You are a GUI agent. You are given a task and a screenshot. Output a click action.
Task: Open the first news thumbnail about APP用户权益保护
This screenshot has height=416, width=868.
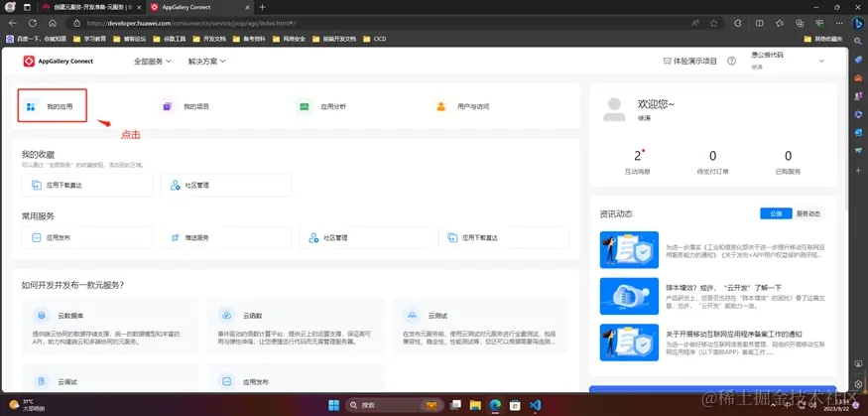point(629,250)
